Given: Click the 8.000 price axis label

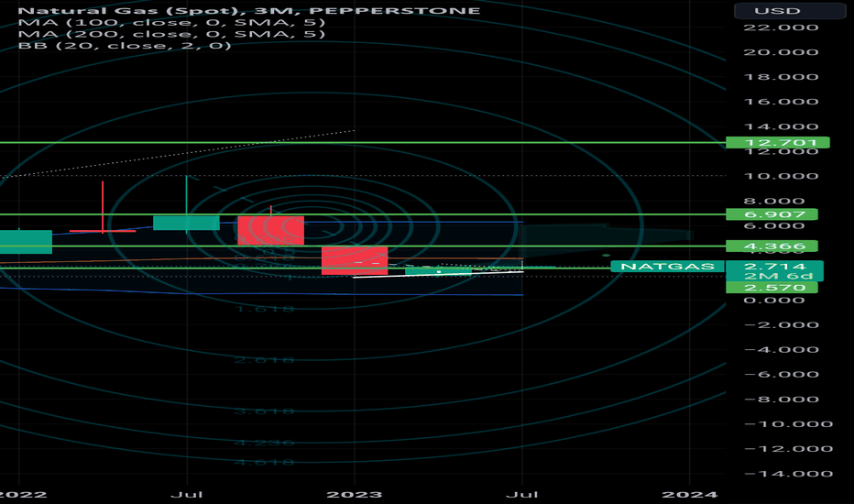Looking at the screenshot, I should pos(774,201).
